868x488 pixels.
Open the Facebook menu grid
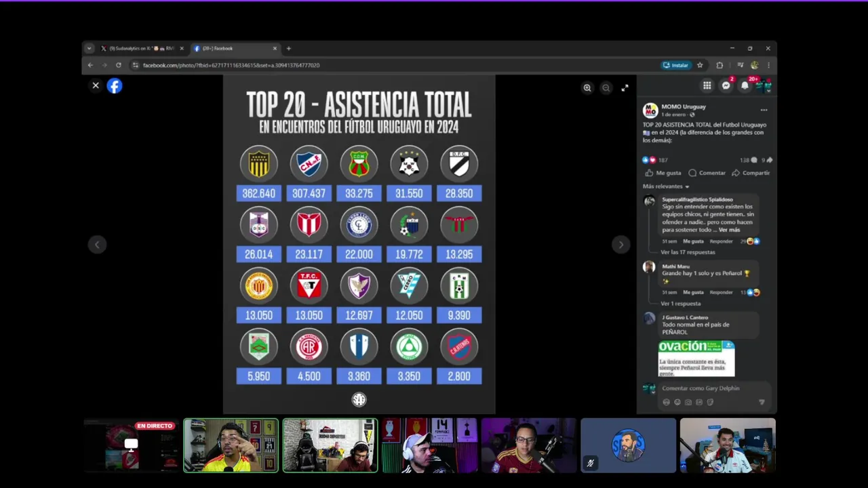(x=707, y=85)
